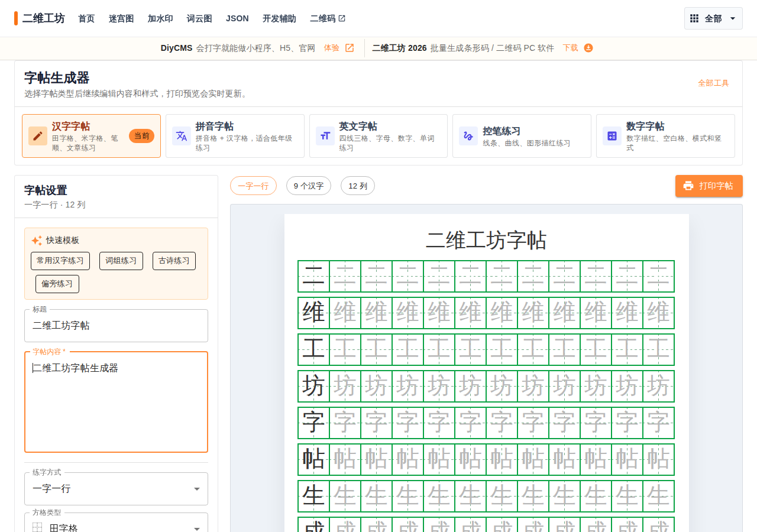Go to 首页 in navigation
The image size is (757, 532).
click(86, 18)
